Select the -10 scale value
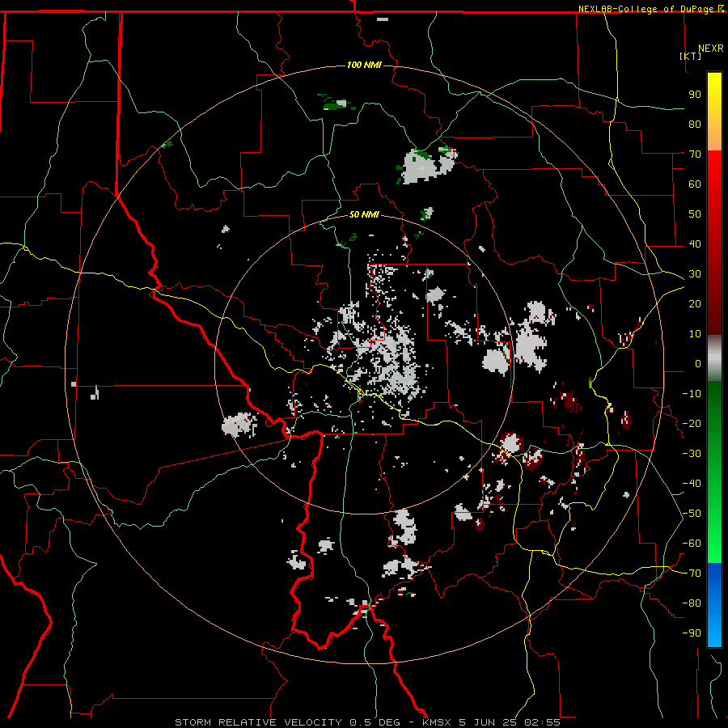The height and width of the screenshot is (728, 728). (692, 394)
